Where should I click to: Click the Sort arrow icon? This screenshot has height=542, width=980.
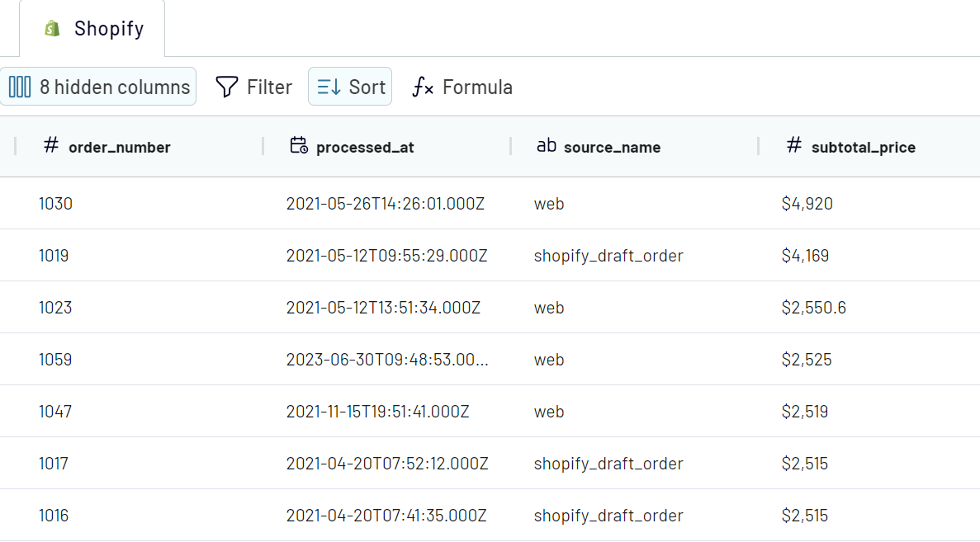[329, 87]
